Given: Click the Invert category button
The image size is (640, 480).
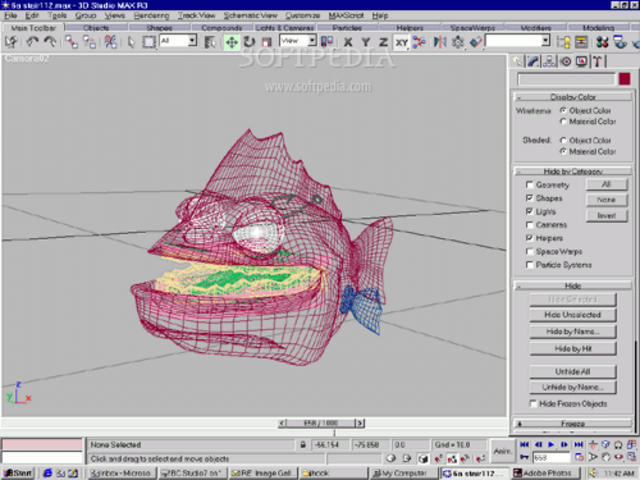Looking at the screenshot, I should [x=607, y=216].
